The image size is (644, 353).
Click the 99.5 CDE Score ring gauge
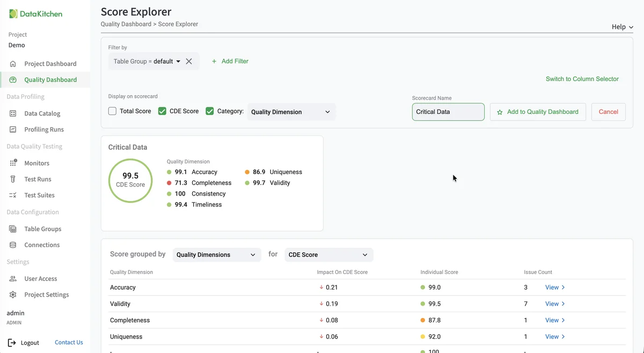pyautogui.click(x=130, y=181)
